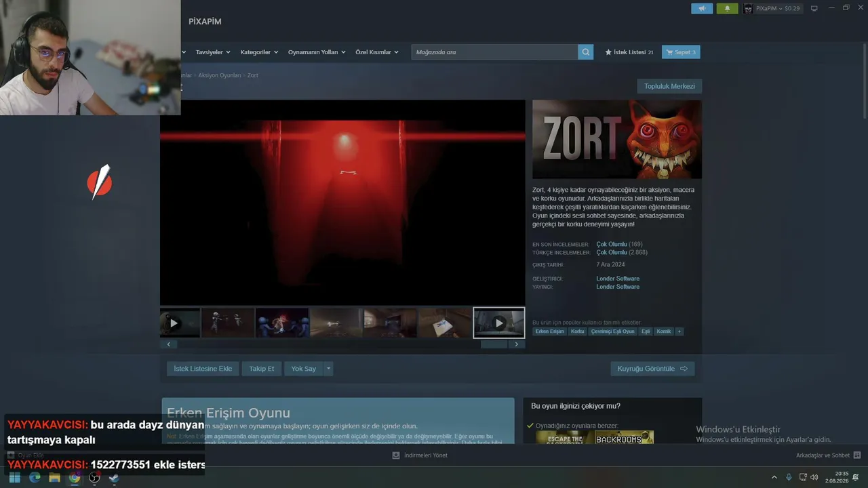Open the publisher Londer Software link
The image size is (868, 488).
[x=618, y=287]
